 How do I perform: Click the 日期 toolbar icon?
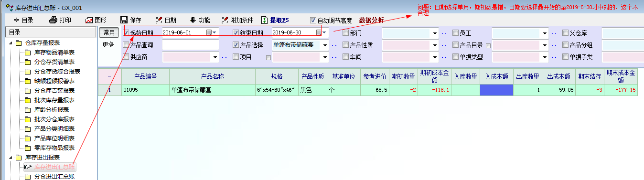(159, 20)
